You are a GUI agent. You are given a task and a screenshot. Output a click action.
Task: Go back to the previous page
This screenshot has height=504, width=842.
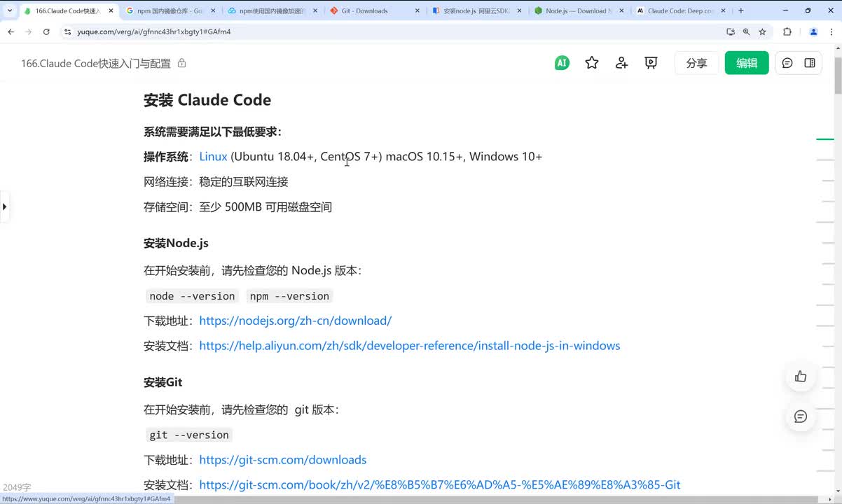click(x=11, y=32)
